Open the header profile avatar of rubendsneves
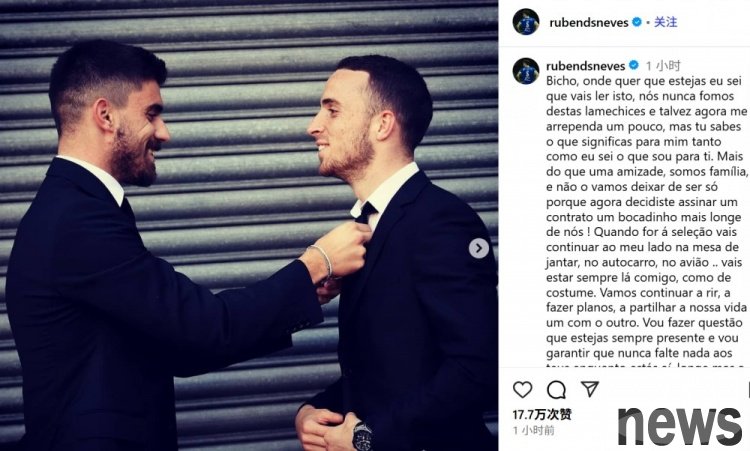The height and width of the screenshot is (451, 750). click(x=526, y=22)
